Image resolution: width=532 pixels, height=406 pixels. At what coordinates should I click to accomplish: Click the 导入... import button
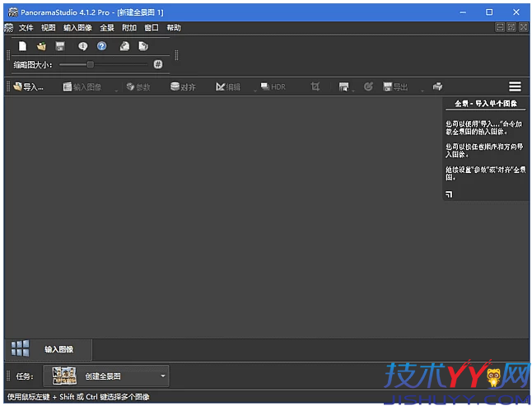tap(28, 86)
